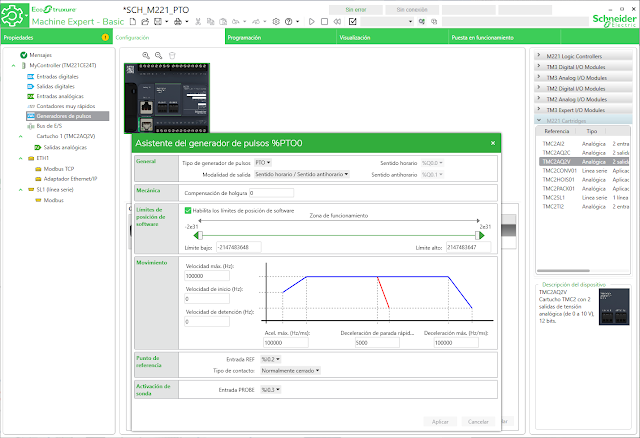Click the Velocidad máx. (Hz) field
This screenshot has width=640, height=438.
[207, 276]
